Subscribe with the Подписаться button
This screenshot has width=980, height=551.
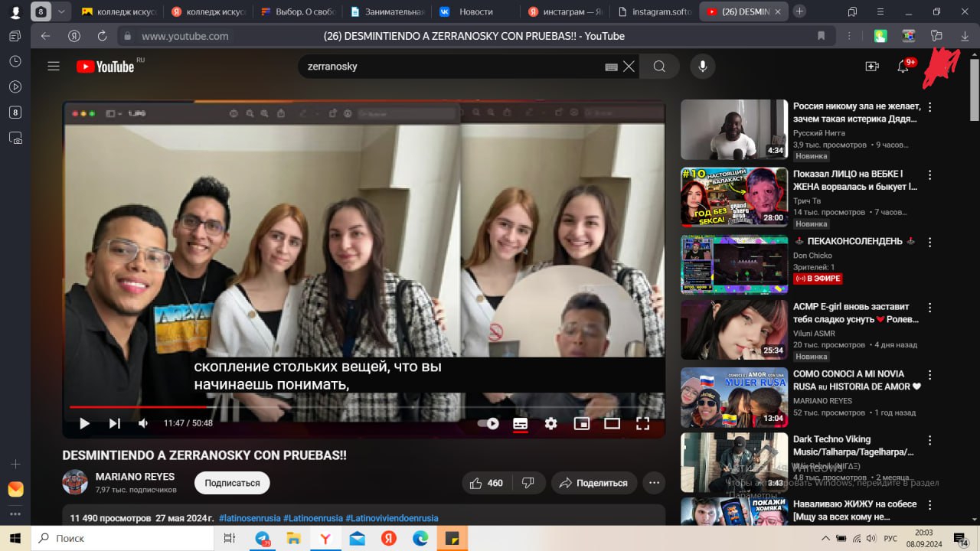[x=232, y=483]
